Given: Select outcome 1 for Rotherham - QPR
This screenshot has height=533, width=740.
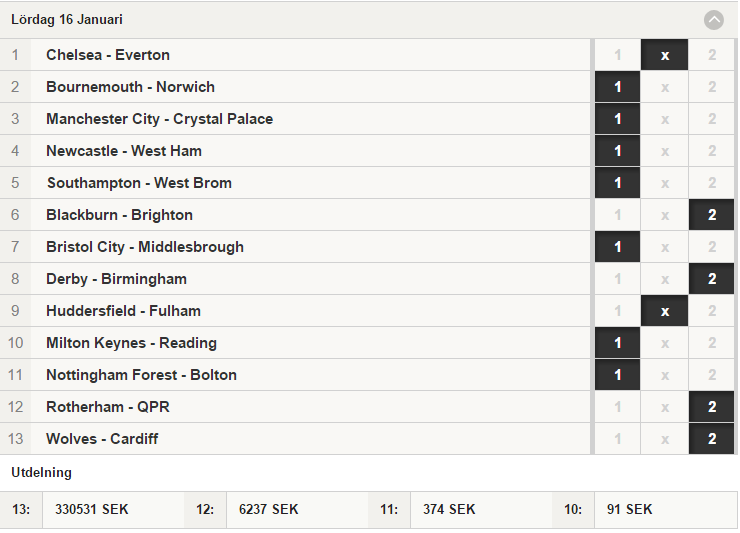Looking at the screenshot, I should [x=617, y=407].
